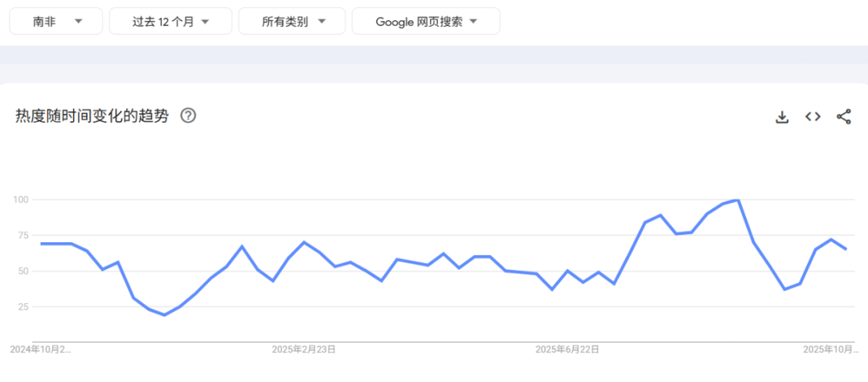868x382 pixels.
Task: Click the highest peak of the trend line
Action: pos(738,200)
